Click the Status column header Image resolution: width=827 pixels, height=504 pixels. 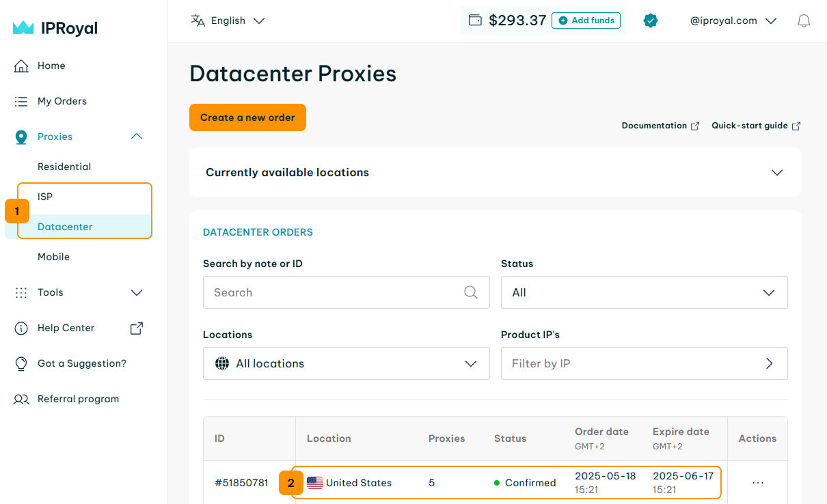click(510, 438)
